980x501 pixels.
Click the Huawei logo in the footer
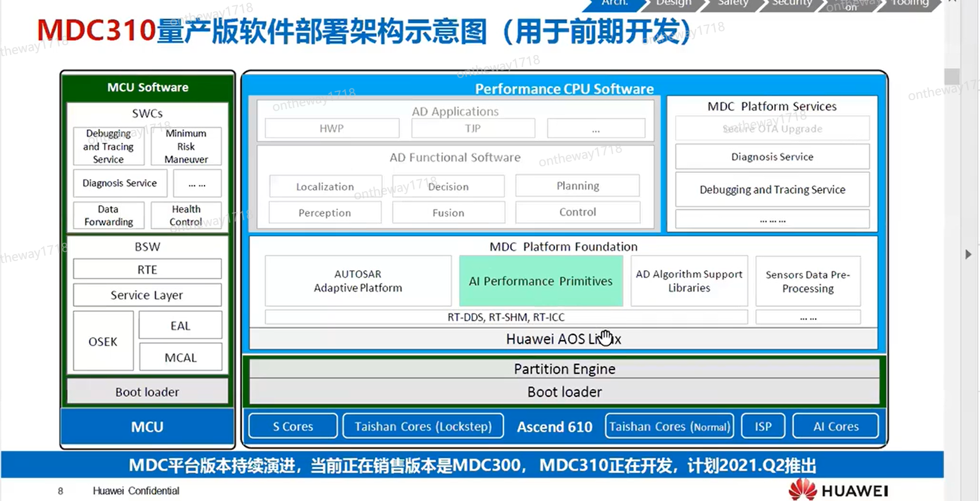pyautogui.click(x=838, y=490)
